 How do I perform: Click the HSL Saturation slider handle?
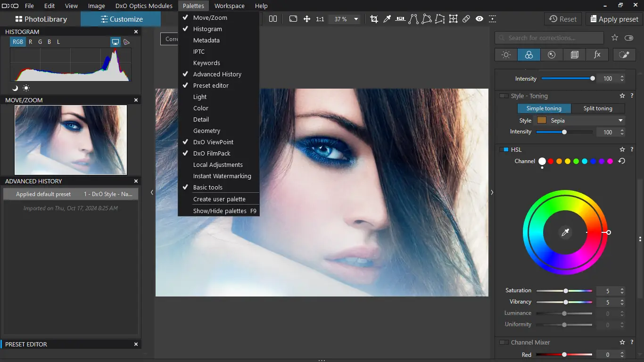point(566,291)
